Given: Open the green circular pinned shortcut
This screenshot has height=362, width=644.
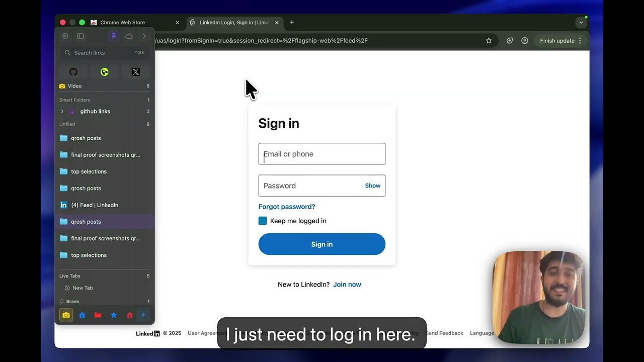Looking at the screenshot, I should [x=105, y=72].
